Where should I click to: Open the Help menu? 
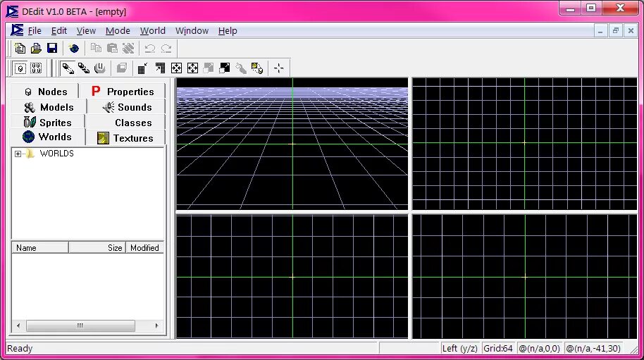tap(228, 31)
